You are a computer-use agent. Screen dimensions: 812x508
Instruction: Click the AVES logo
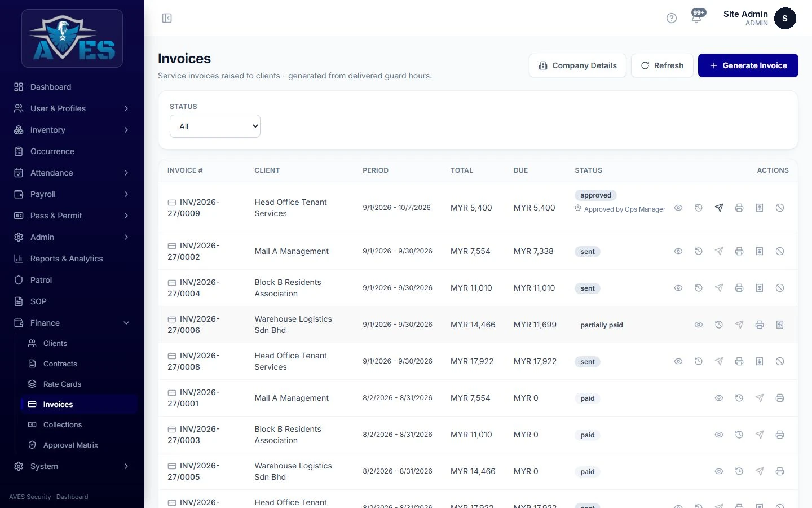[x=72, y=38]
